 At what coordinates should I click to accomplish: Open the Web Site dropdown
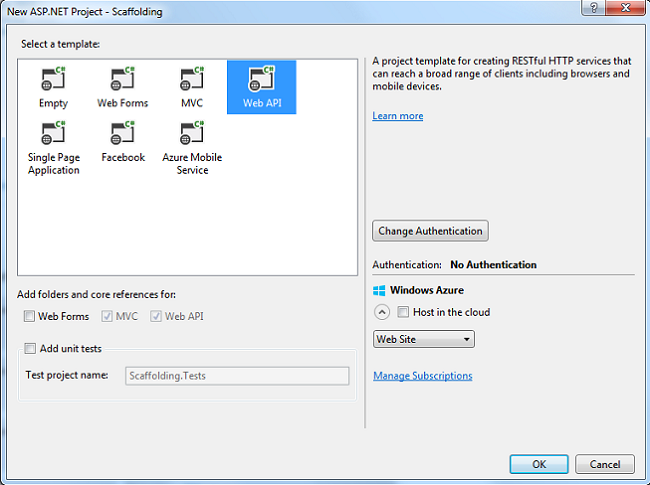tap(424, 340)
